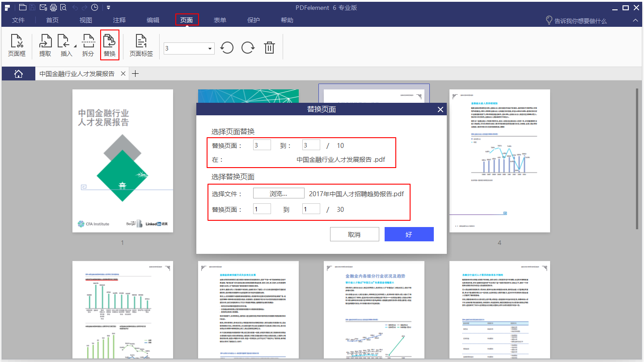The height and width of the screenshot is (362, 644).
Task: Switch to the 保护 tab
Action: 254,20
